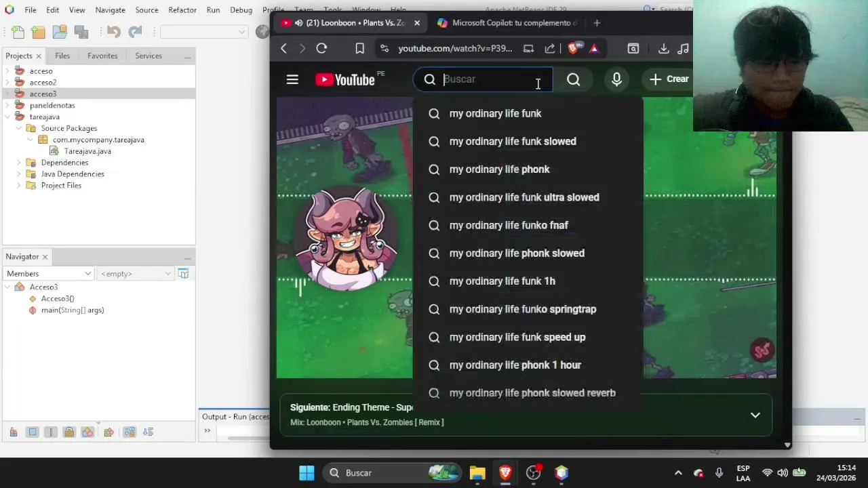The width and height of the screenshot is (868, 488).
Task: Bookmark this page in Brave
Action: 359,49
